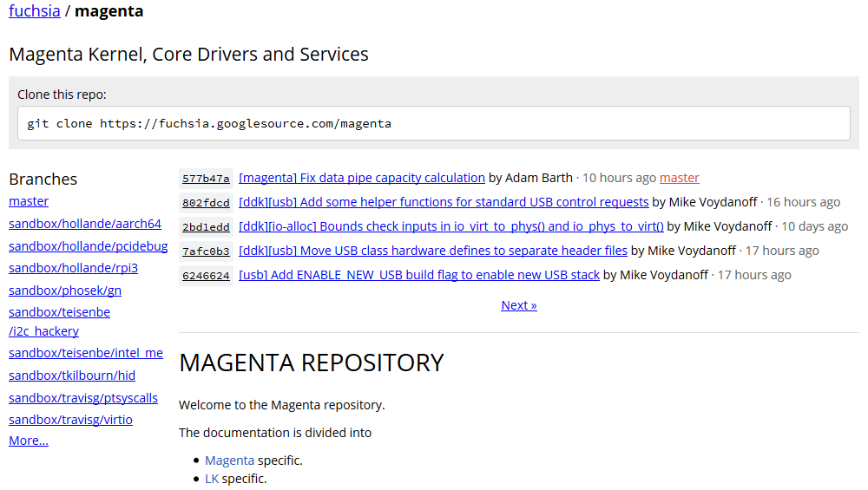Image resolution: width=868 pixels, height=490 pixels.
Task: Select the MAGENTA REPOSITORY heading text
Action: tap(311, 363)
